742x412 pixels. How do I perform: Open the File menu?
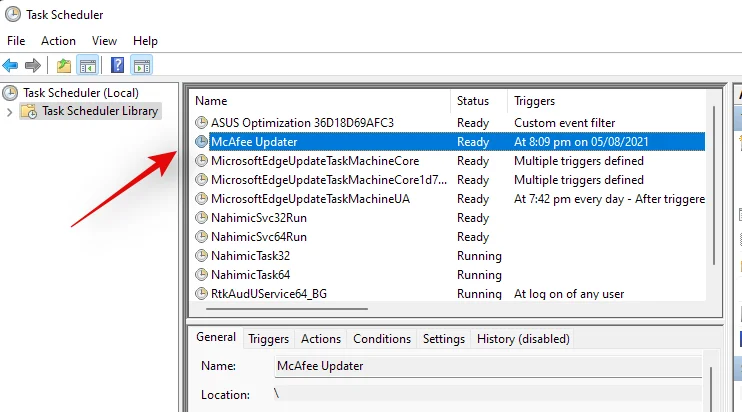pos(16,41)
